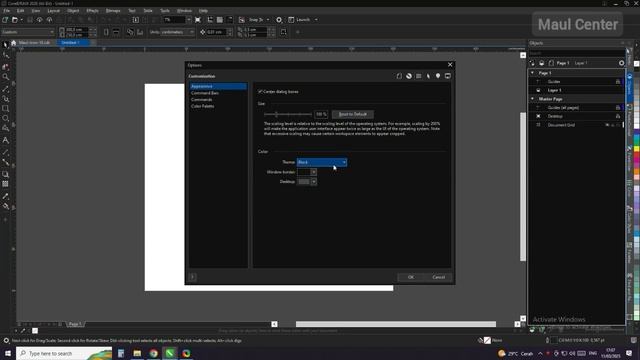Select the Text tool (A) in the toolbox

(x=5, y=140)
